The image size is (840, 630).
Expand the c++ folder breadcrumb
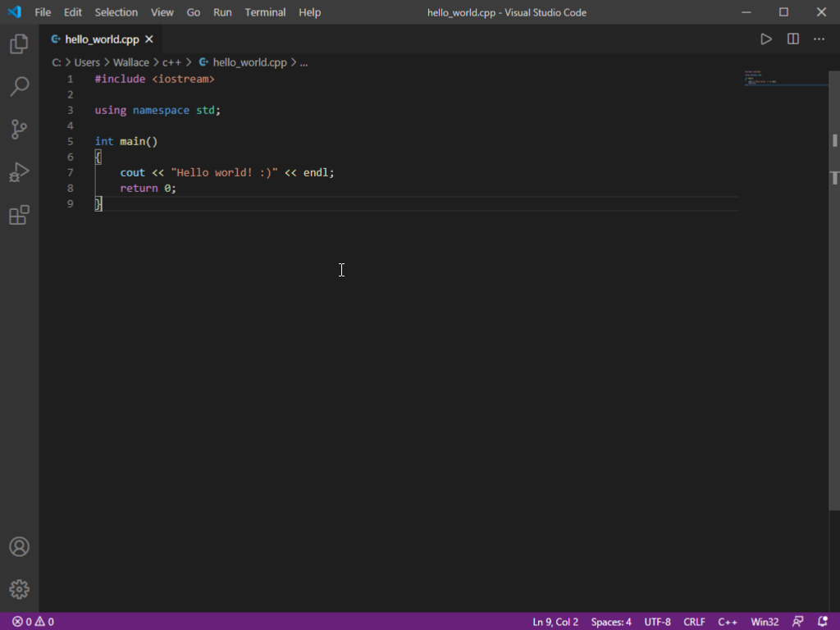[171, 62]
